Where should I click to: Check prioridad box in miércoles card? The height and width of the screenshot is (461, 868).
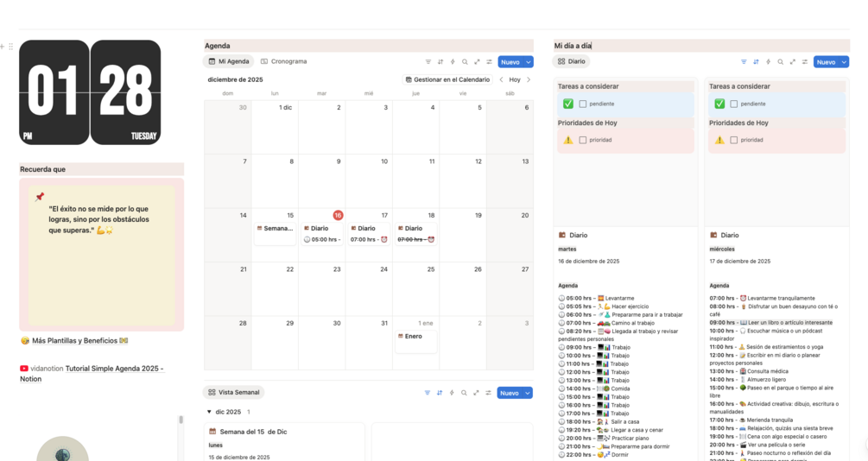click(733, 140)
